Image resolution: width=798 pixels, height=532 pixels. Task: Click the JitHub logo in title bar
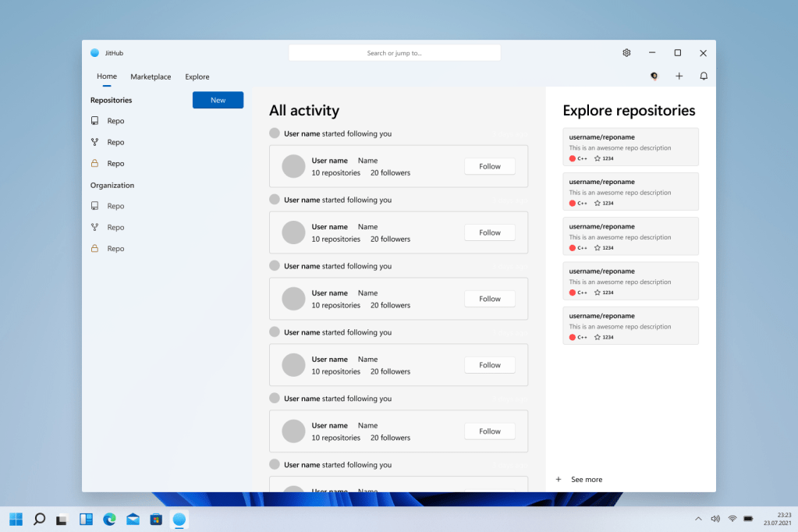coord(95,53)
